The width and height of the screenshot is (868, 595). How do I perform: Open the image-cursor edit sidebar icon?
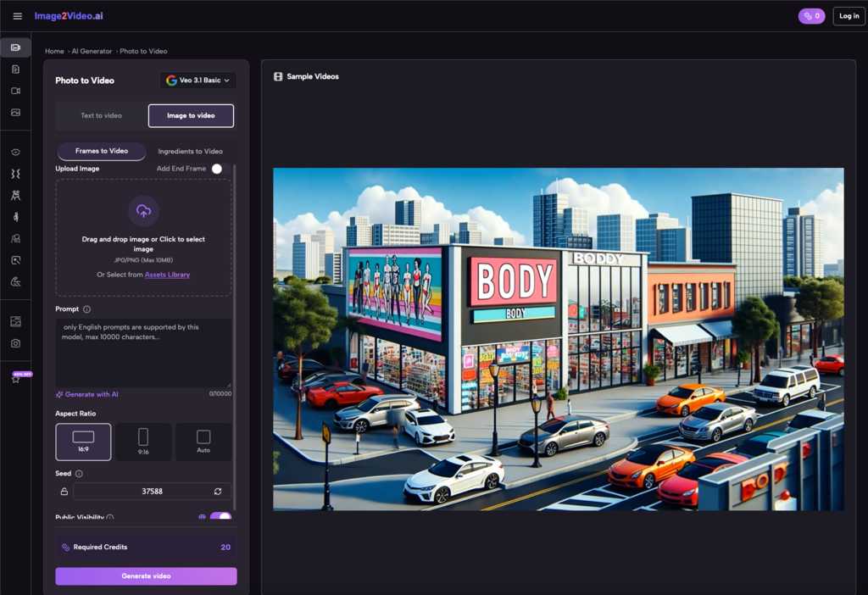(x=15, y=259)
